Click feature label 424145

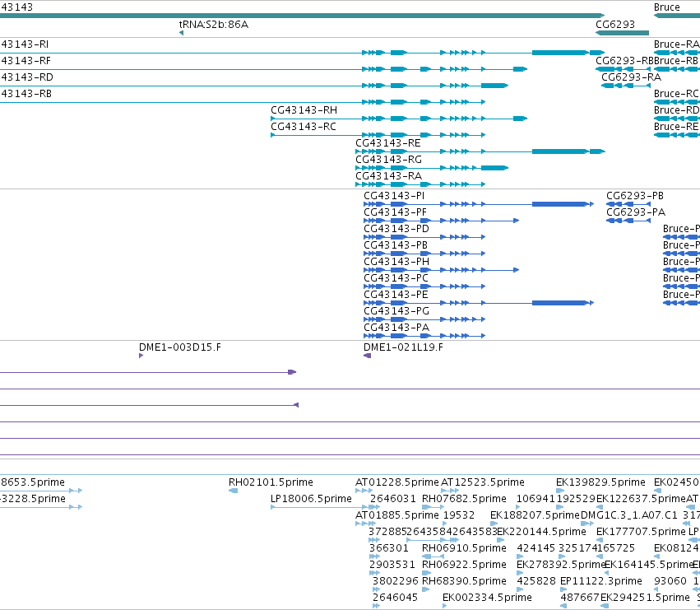535,548
